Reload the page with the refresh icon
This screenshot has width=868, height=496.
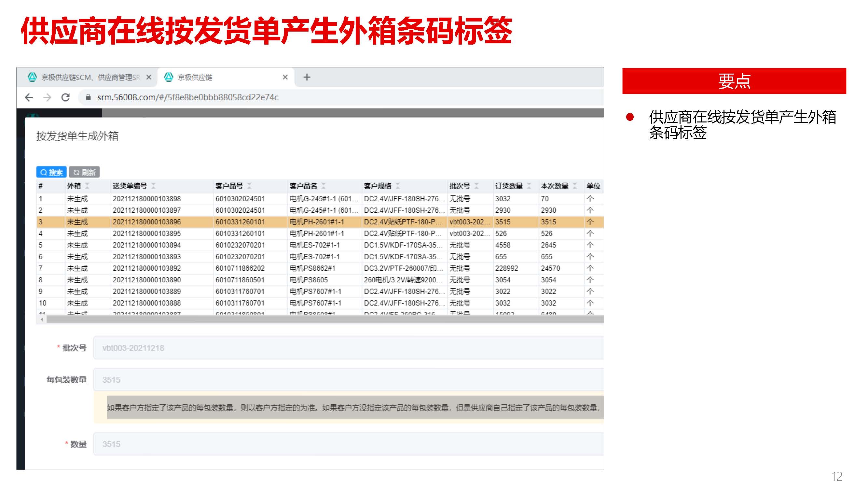65,97
